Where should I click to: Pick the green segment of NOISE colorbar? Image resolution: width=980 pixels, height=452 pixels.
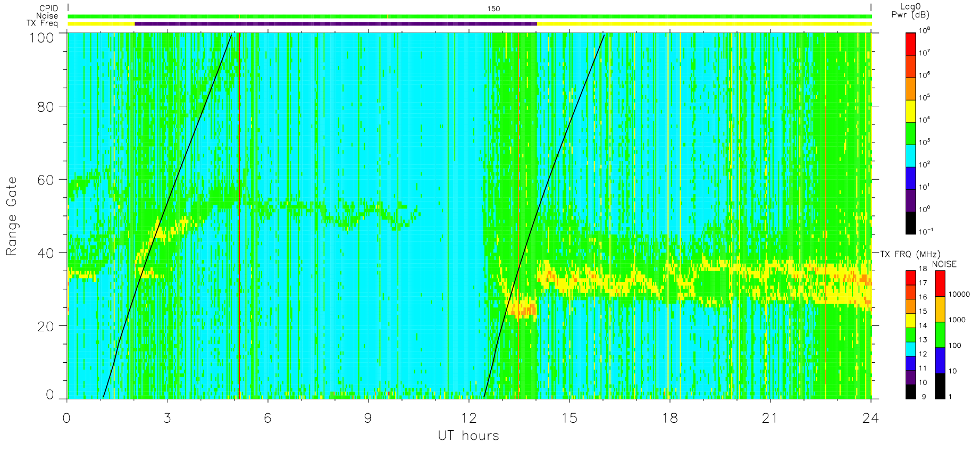[x=940, y=335]
